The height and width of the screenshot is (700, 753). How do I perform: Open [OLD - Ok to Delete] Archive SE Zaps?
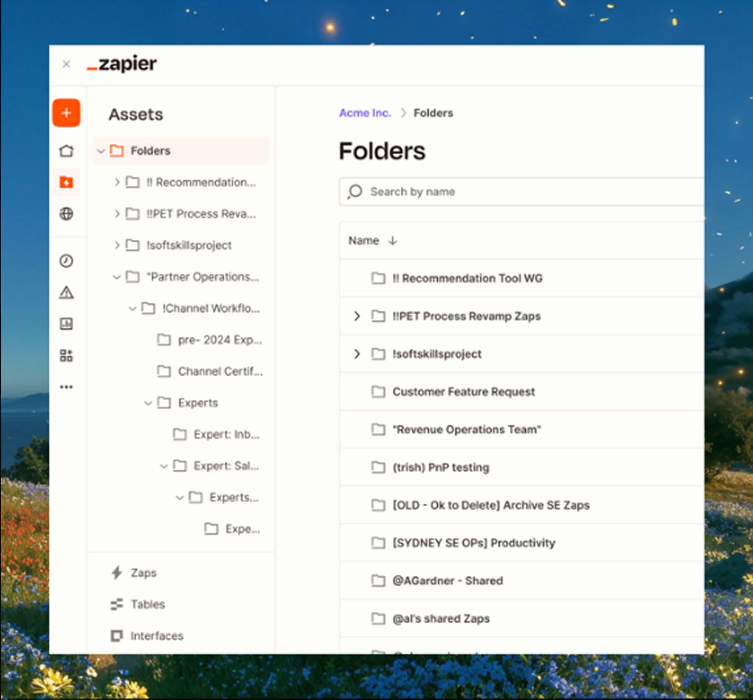[x=491, y=505]
